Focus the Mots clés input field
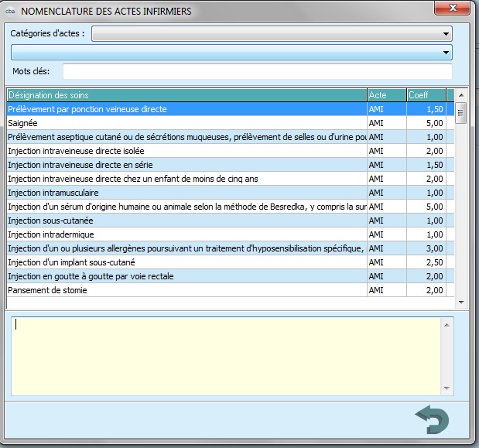The width and height of the screenshot is (479, 448). point(258,71)
